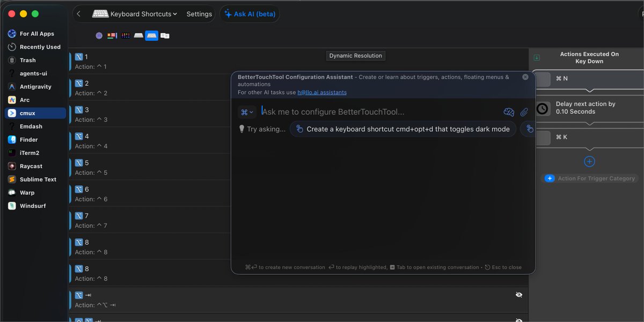Click the paperclip attach icon

coord(524,112)
